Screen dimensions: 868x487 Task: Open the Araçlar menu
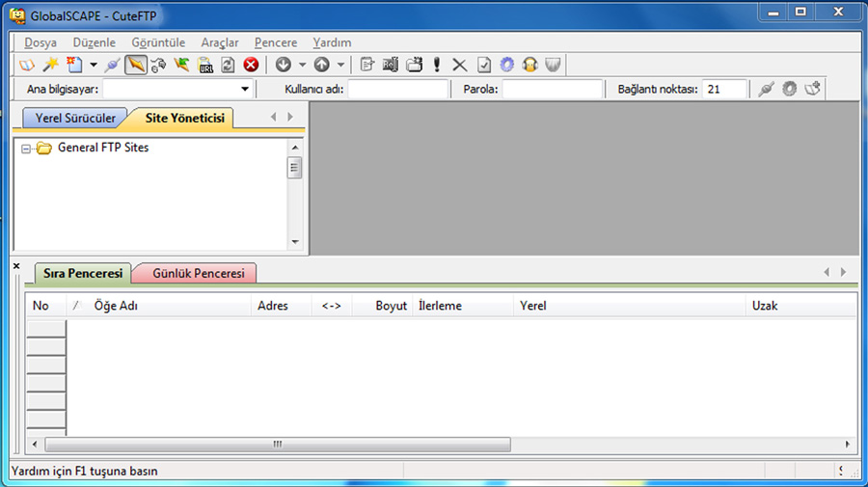pos(220,42)
